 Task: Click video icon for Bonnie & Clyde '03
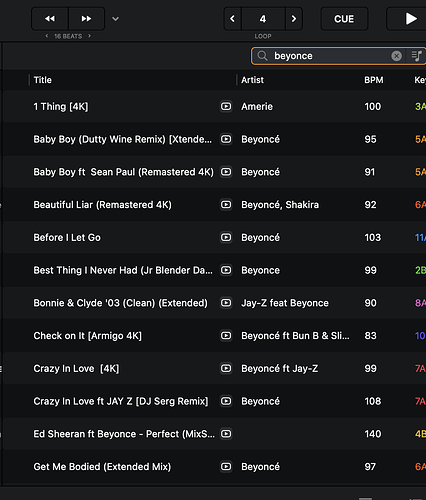pyautogui.click(x=226, y=303)
